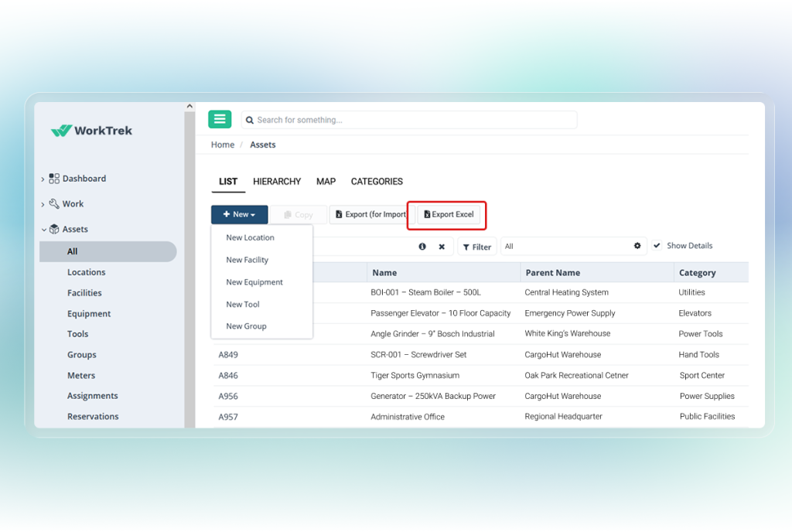Select New Equipment from the dropdown menu

[x=254, y=282]
